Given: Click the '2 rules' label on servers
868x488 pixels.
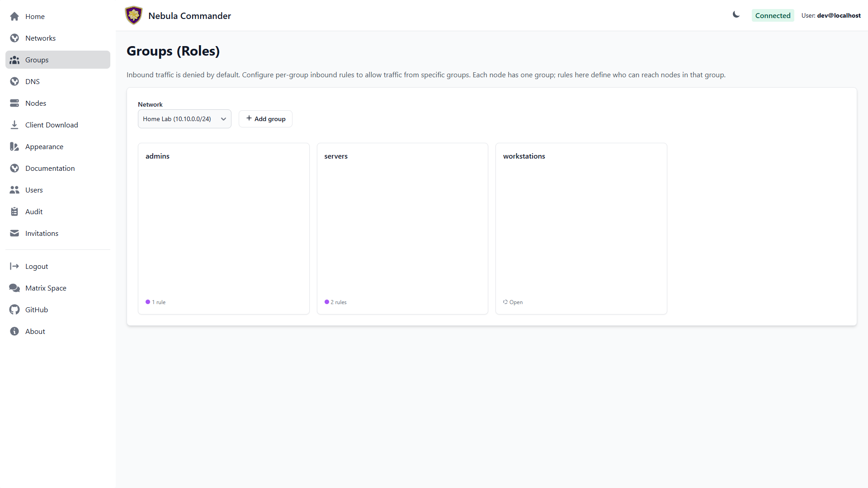Looking at the screenshot, I should click(x=339, y=302).
